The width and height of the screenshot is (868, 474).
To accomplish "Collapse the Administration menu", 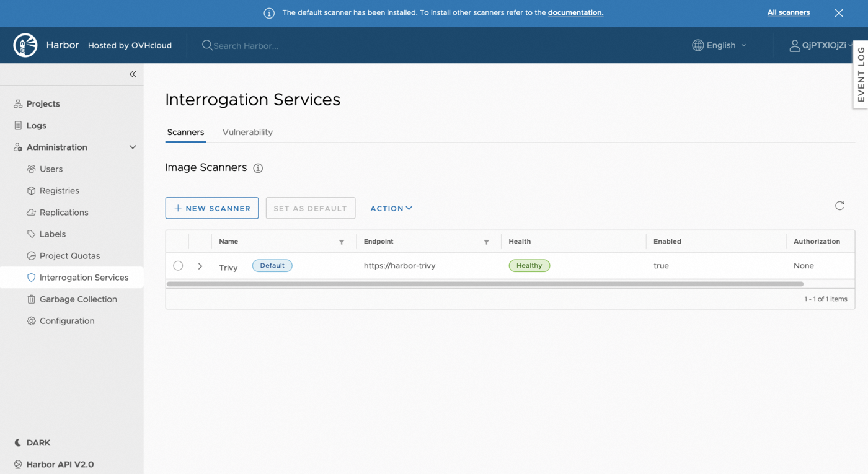I will coord(132,147).
